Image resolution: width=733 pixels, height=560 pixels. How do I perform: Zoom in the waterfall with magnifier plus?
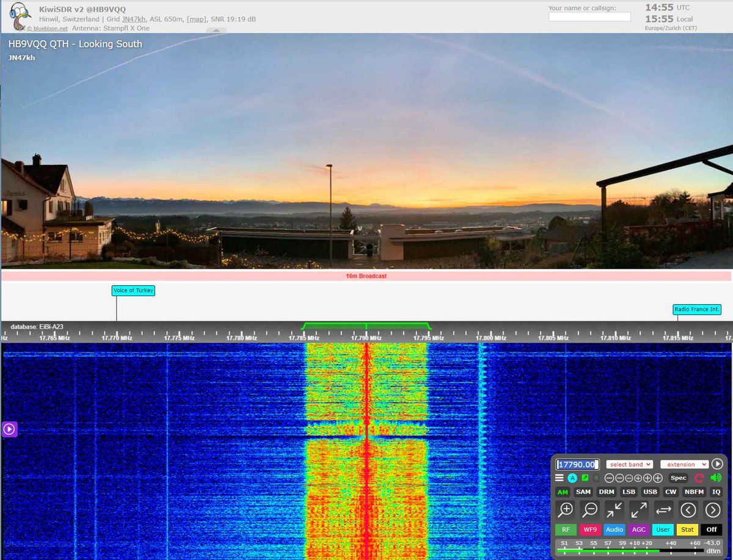click(566, 509)
